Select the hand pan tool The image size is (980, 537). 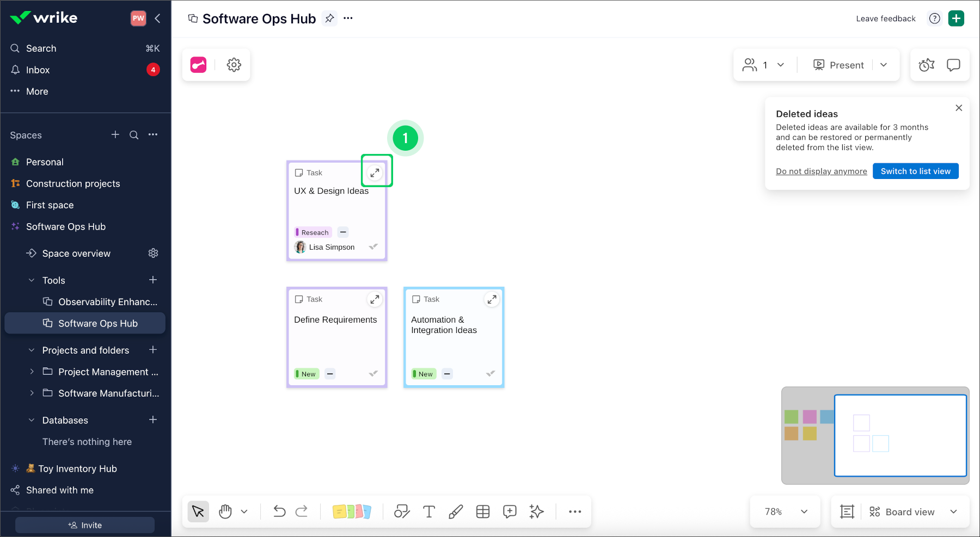point(225,511)
